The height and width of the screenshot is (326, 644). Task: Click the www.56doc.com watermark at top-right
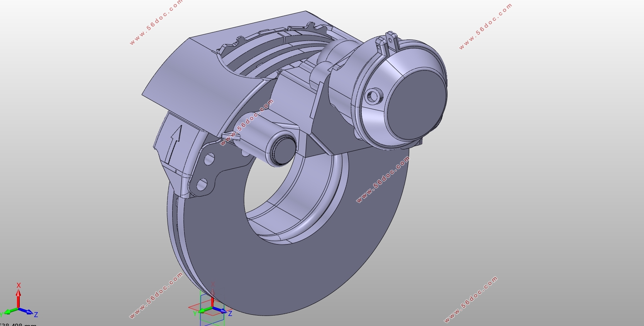(485, 26)
